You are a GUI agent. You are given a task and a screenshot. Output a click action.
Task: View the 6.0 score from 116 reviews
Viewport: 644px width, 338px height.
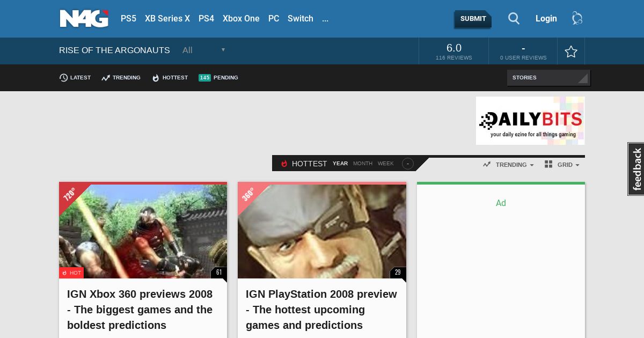coord(454,52)
